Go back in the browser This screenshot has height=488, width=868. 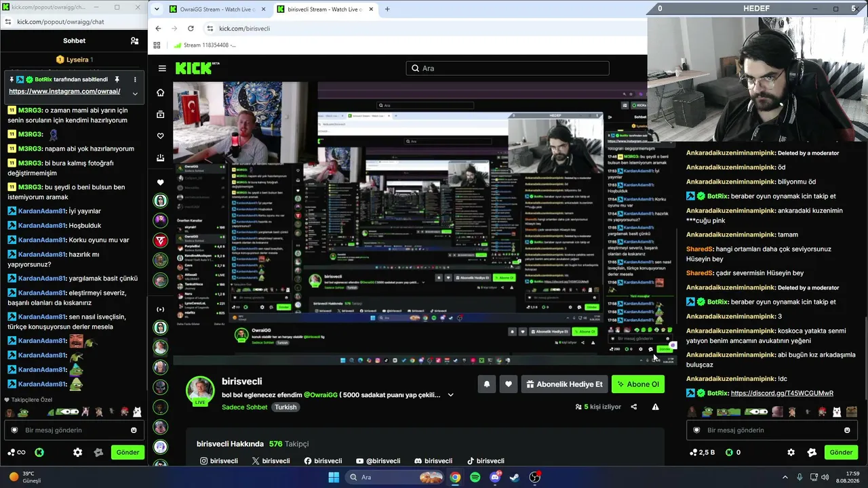click(158, 28)
